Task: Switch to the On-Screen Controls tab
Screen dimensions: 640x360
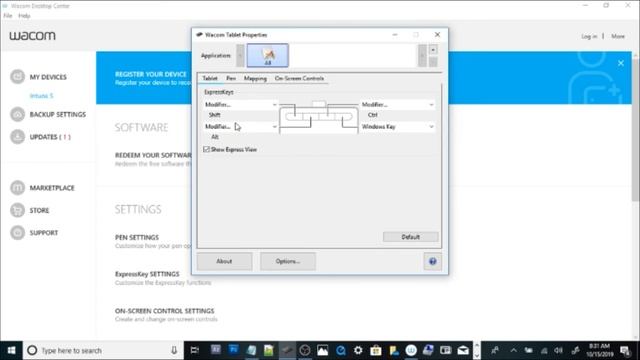Action: [x=299, y=78]
